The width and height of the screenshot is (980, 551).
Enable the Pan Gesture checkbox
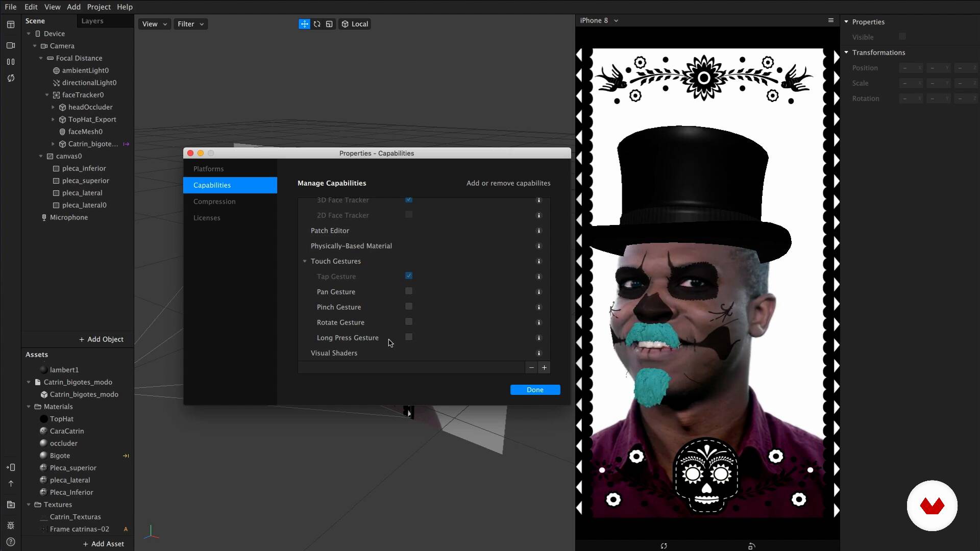click(x=409, y=291)
